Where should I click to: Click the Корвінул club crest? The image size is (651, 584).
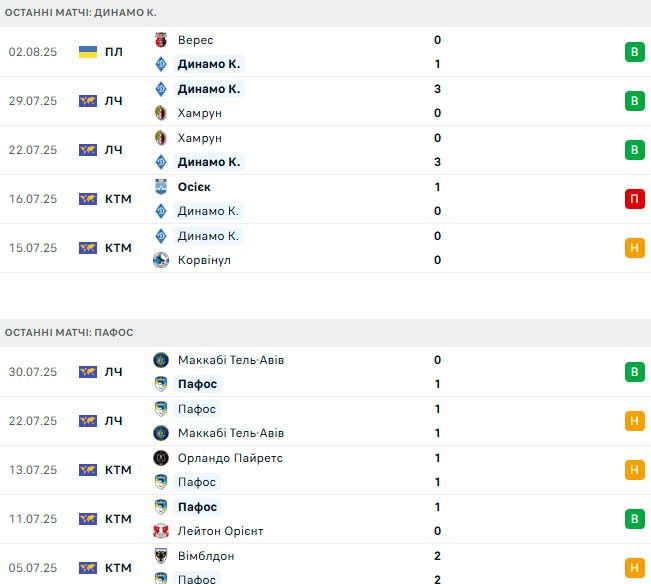(161, 260)
